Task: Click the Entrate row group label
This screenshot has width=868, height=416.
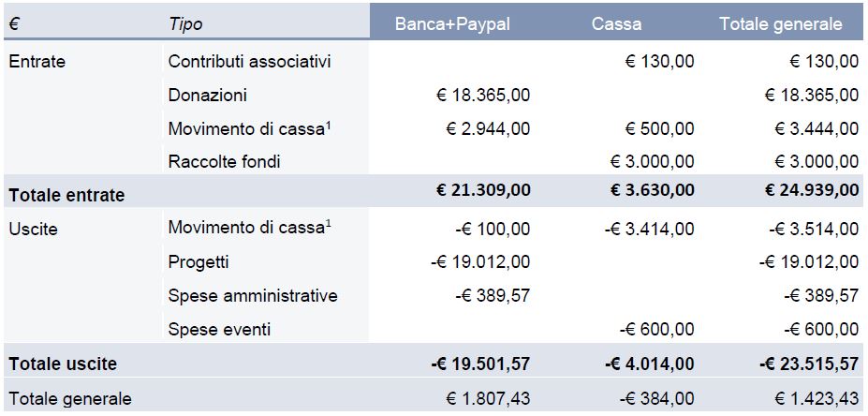Action: tap(37, 62)
